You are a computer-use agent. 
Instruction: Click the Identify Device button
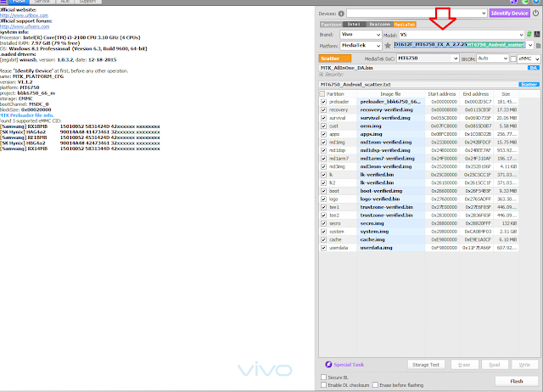click(x=509, y=14)
